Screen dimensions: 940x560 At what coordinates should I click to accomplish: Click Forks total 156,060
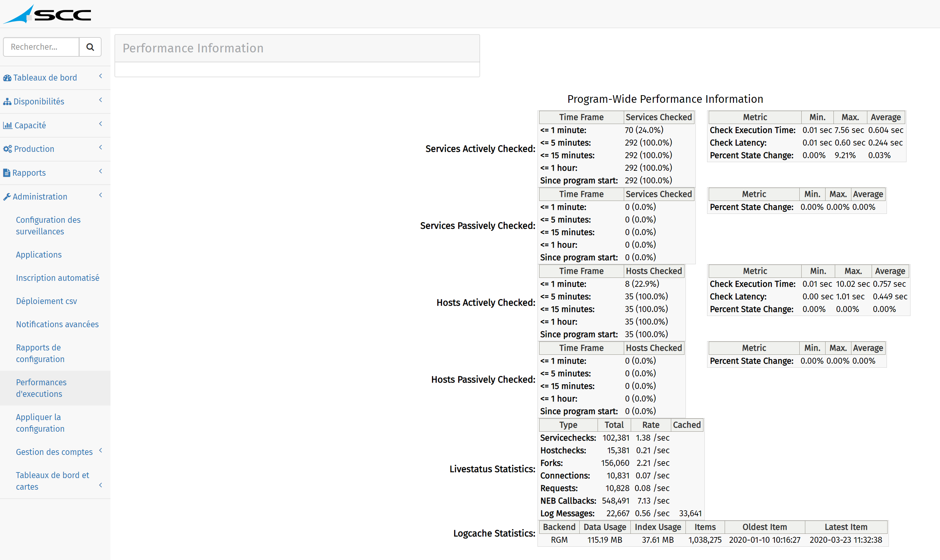click(x=615, y=463)
